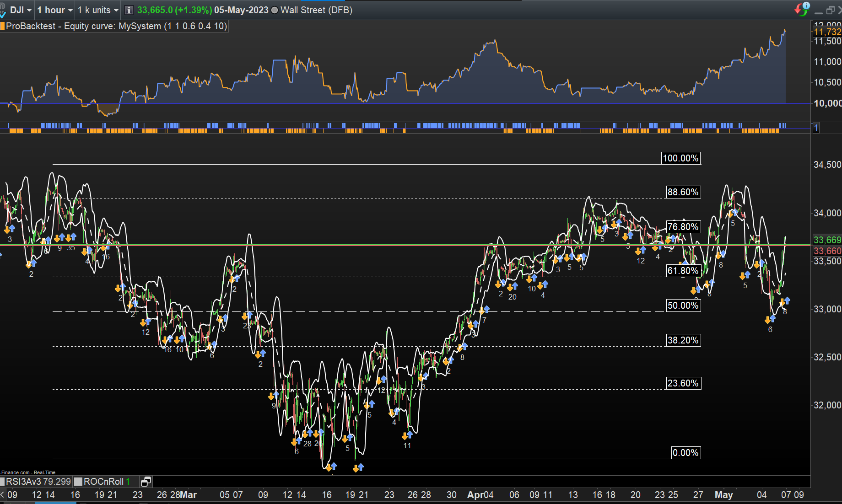
Task: Click the orange 11,732 equity value marker
Action: (x=827, y=32)
